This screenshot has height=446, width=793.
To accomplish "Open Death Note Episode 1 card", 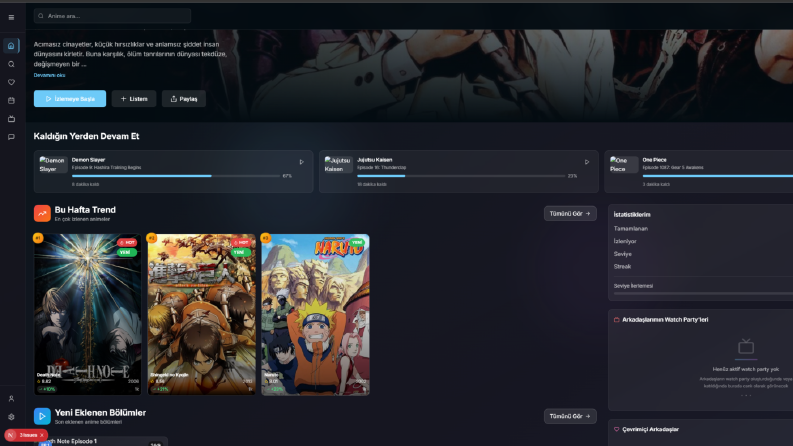I will tap(101, 441).
